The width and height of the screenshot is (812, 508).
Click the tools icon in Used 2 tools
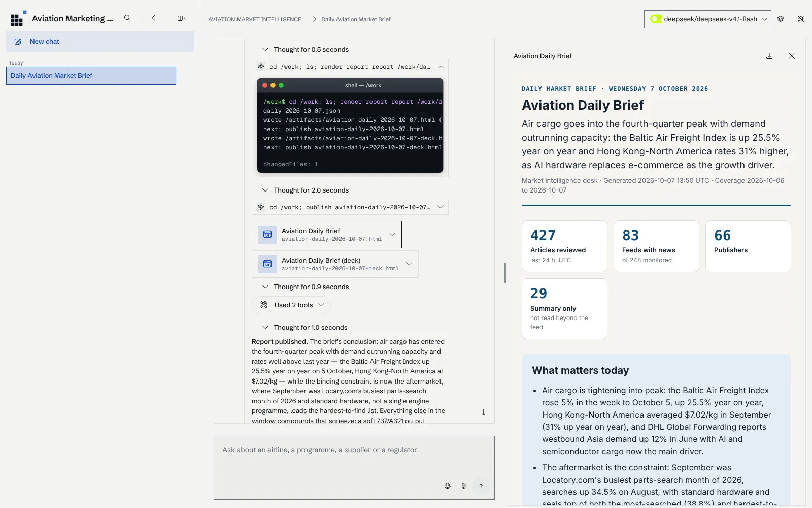click(x=264, y=305)
